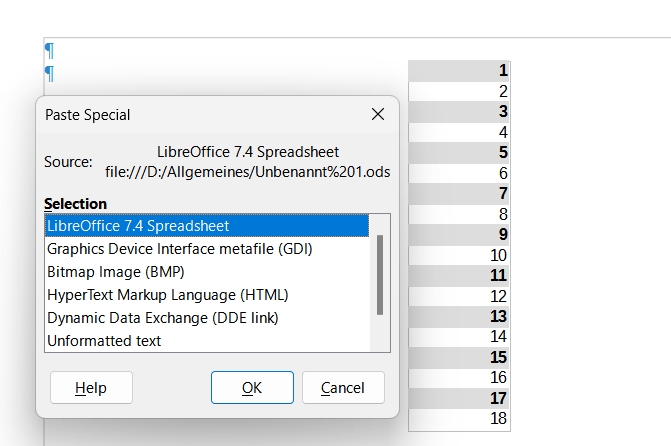Click table cell containing 17

point(459,398)
